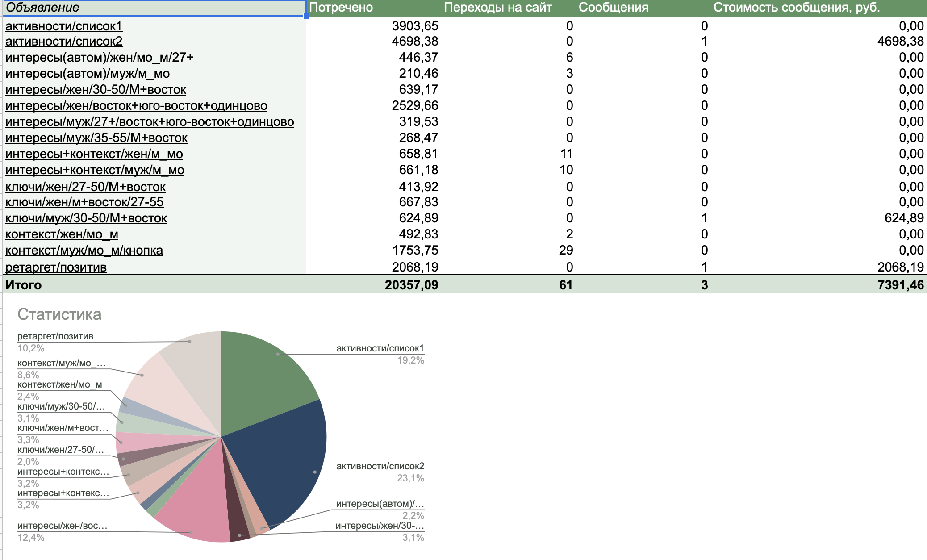Open the активности/список1 ad link
This screenshot has width=927, height=560.
point(63,26)
